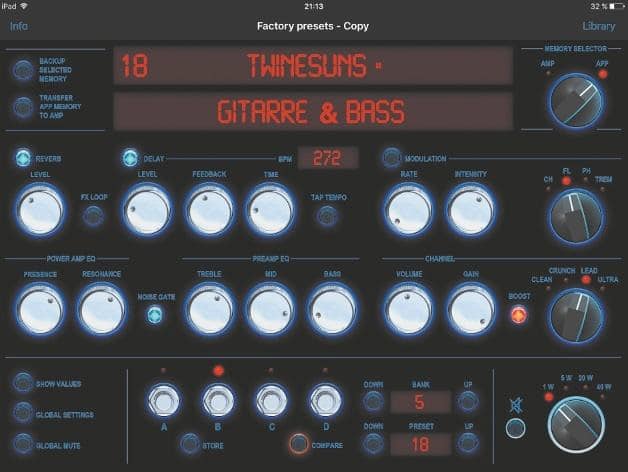Toggle the FX Loop button
Viewport: 628px width, 472px height.
point(93,217)
